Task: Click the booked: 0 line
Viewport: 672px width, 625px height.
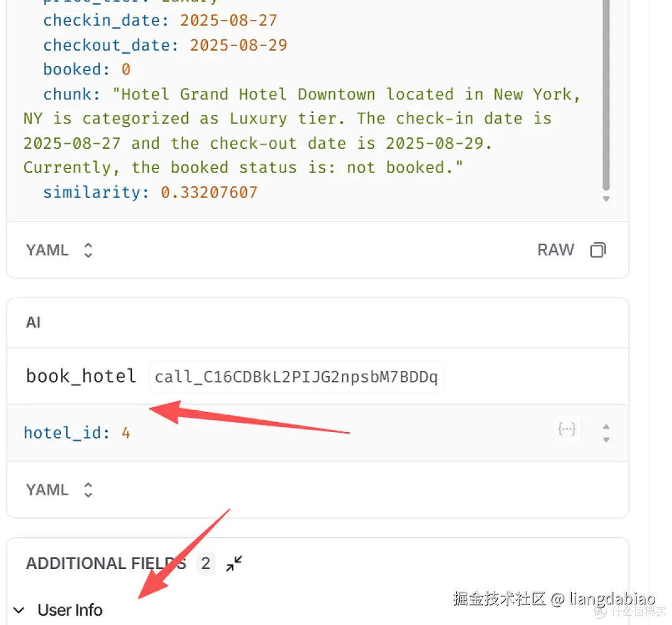Action: (x=86, y=70)
